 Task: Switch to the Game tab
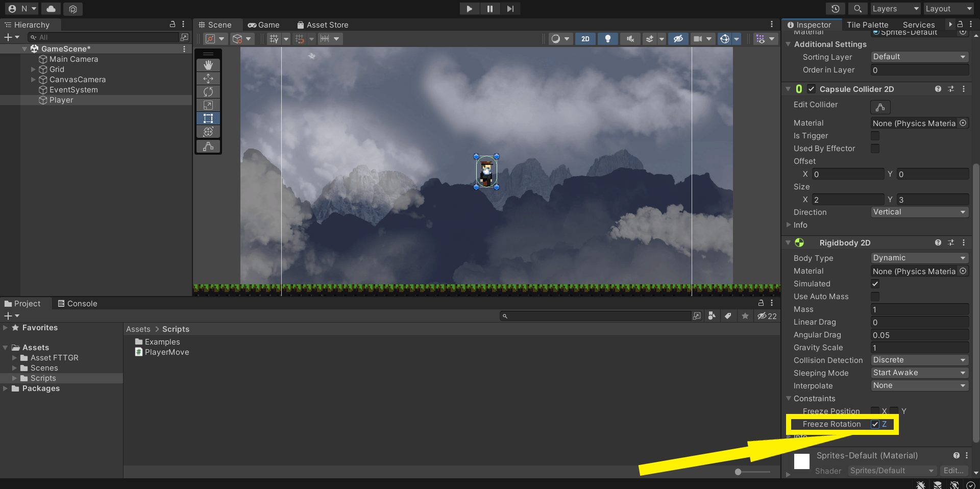point(263,25)
